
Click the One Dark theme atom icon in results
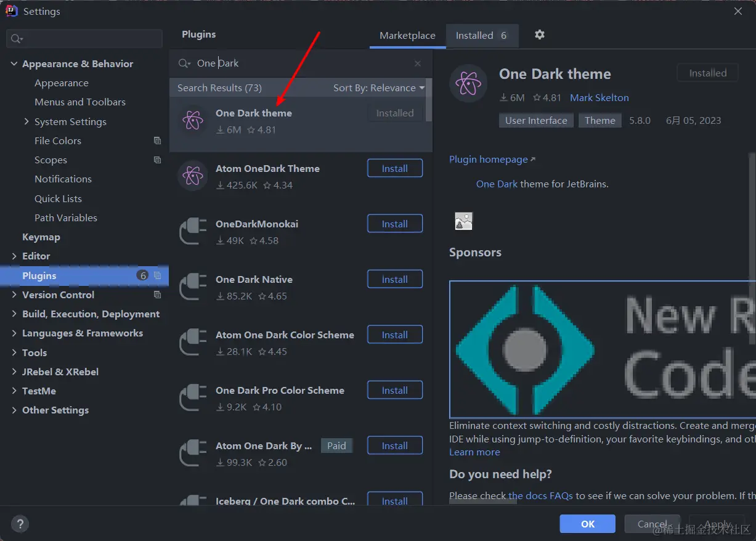tap(193, 121)
